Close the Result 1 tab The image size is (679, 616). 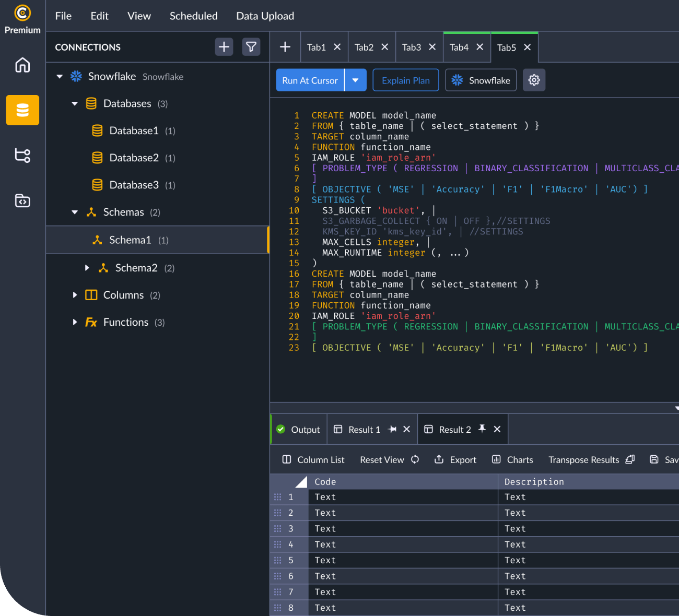(407, 429)
